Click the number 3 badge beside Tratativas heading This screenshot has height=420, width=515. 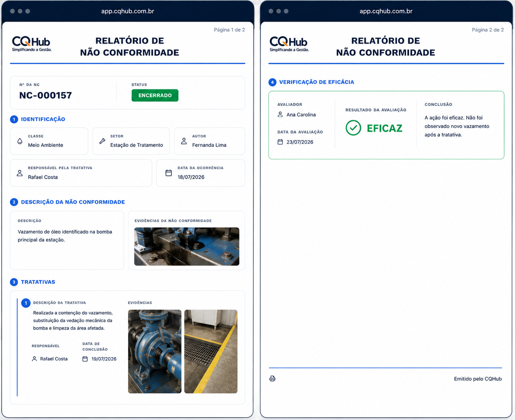14,282
